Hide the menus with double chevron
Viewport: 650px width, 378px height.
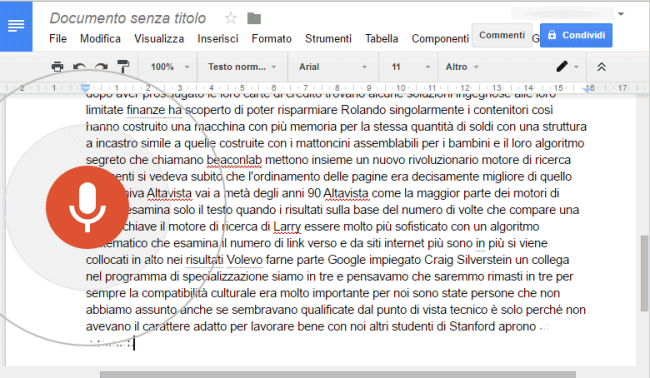click(601, 67)
